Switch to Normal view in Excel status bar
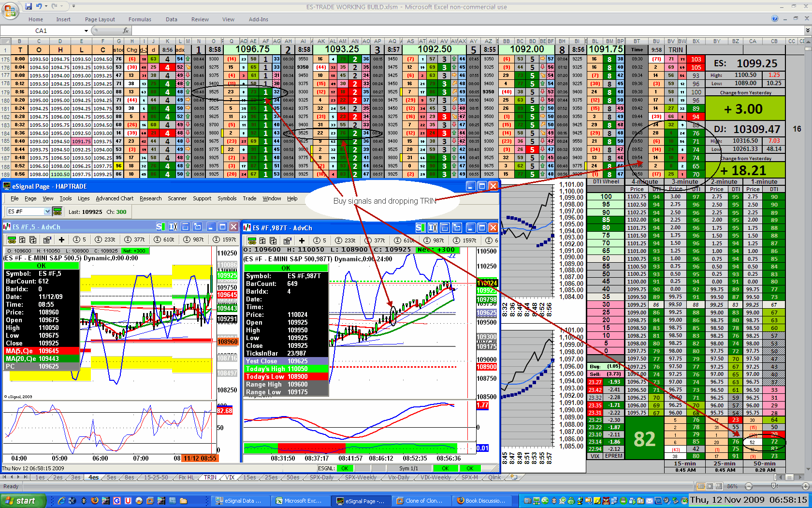This screenshot has height=508, width=812. pyautogui.click(x=701, y=486)
